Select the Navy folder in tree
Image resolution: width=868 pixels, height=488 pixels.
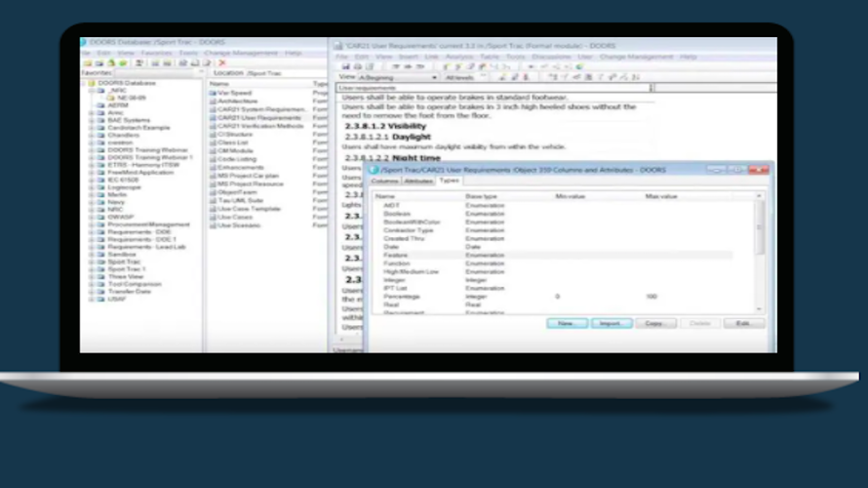point(116,202)
